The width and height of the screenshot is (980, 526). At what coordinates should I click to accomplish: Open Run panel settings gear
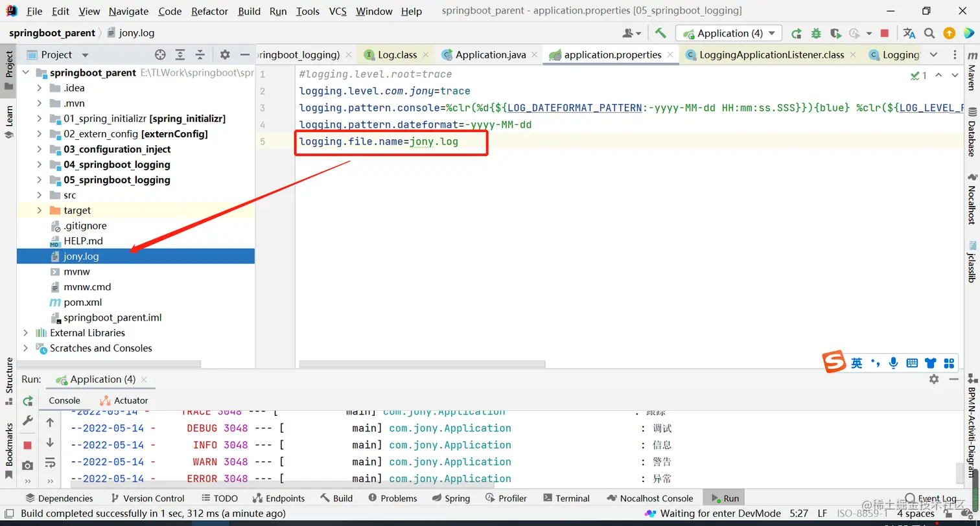[x=934, y=379]
